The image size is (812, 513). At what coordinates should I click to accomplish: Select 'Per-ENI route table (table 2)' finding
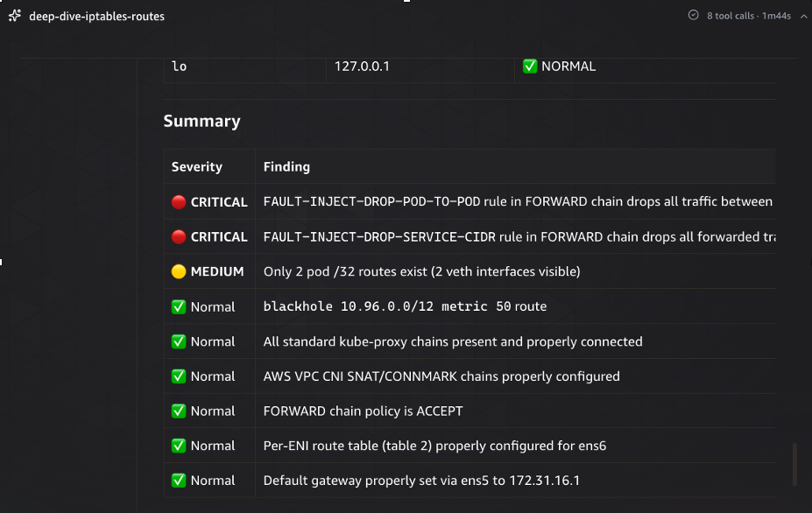click(x=434, y=446)
